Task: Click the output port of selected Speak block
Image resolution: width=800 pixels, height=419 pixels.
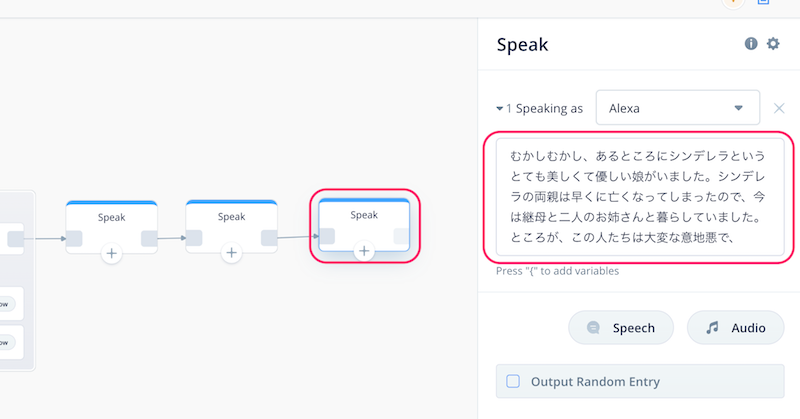Action: 401,236
